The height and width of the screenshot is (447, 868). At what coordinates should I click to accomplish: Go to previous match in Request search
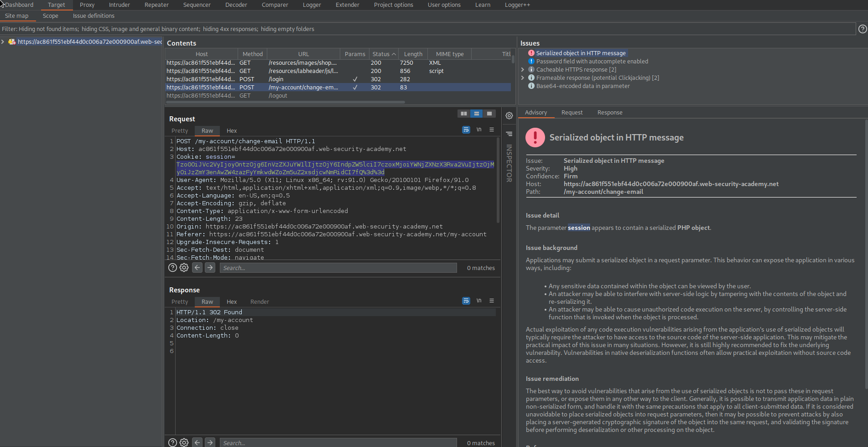pos(197,268)
